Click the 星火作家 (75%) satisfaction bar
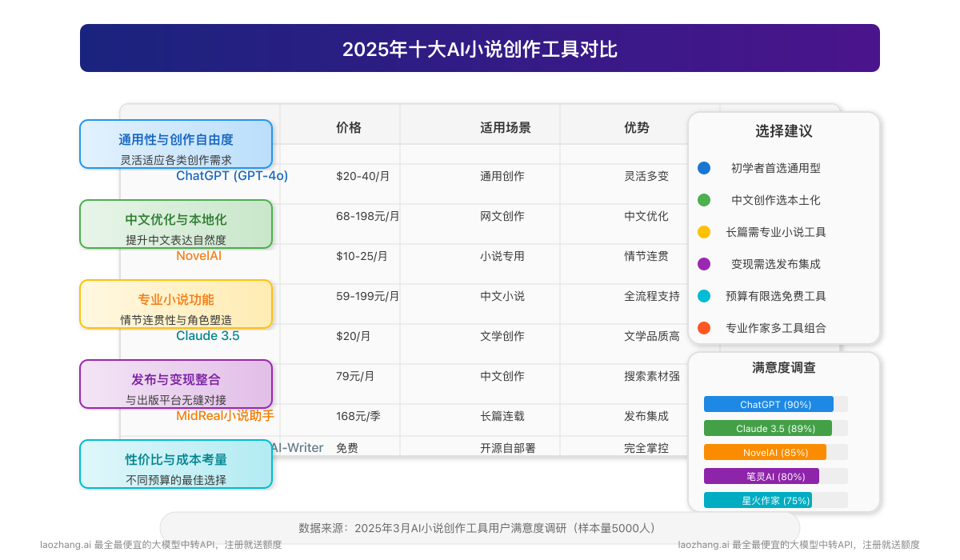This screenshot has width=960, height=560. (758, 501)
